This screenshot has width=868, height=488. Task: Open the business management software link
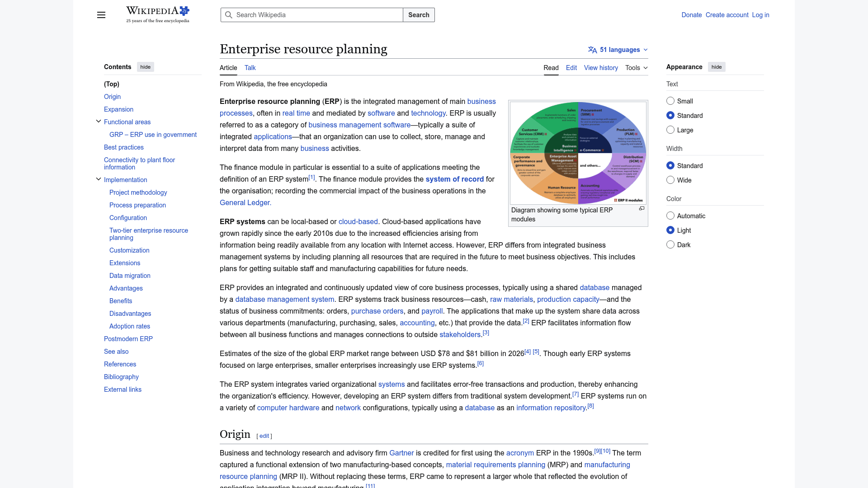(359, 125)
